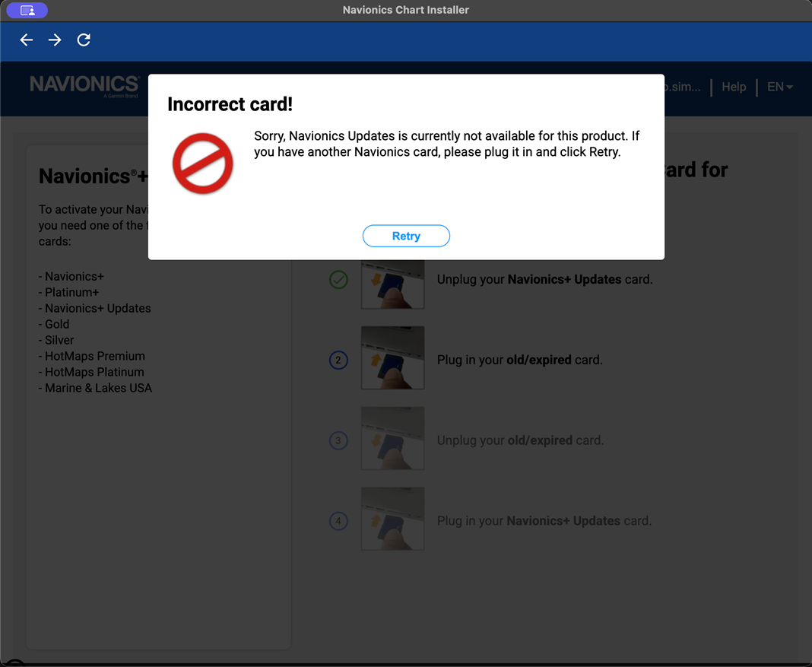
Task: Go back using the left arrow
Action: (27, 40)
